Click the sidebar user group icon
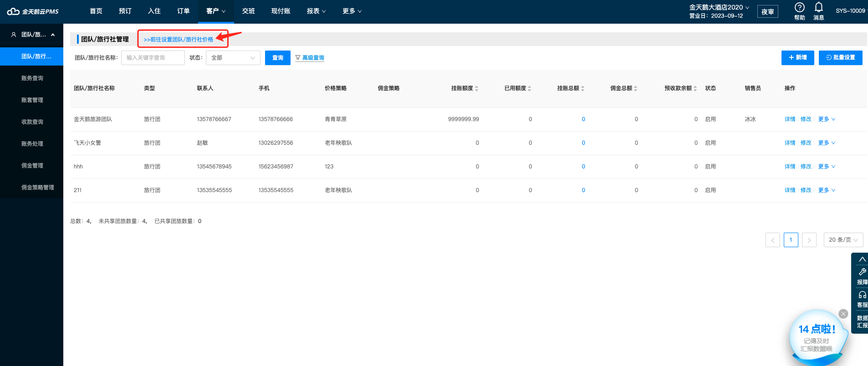Image resolution: width=868 pixels, height=366 pixels. click(x=14, y=35)
